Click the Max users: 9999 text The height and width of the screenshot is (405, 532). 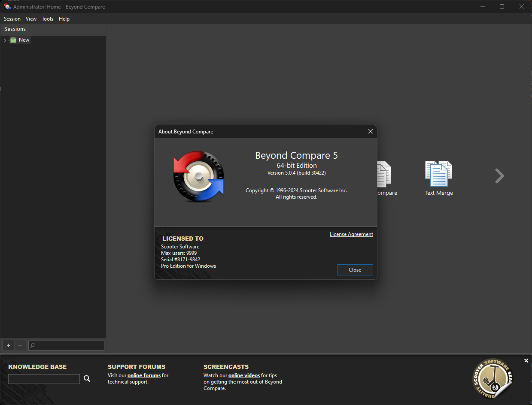point(179,253)
